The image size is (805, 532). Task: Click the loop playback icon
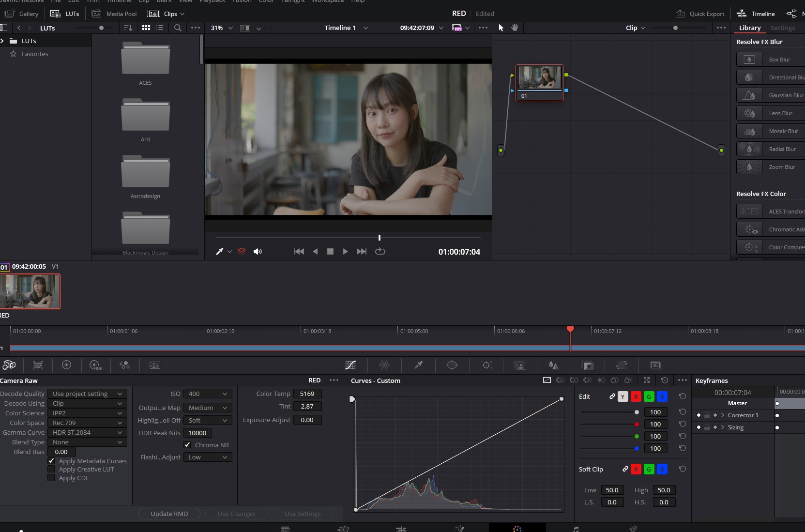[380, 251]
